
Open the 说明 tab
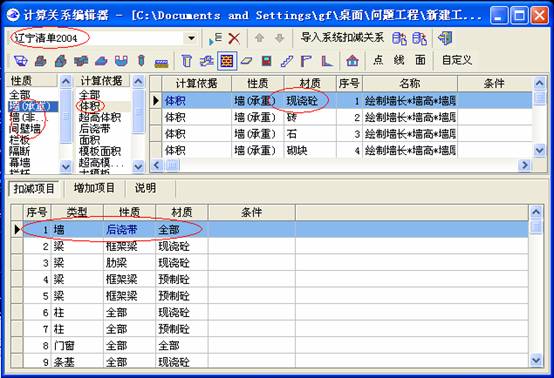(145, 188)
